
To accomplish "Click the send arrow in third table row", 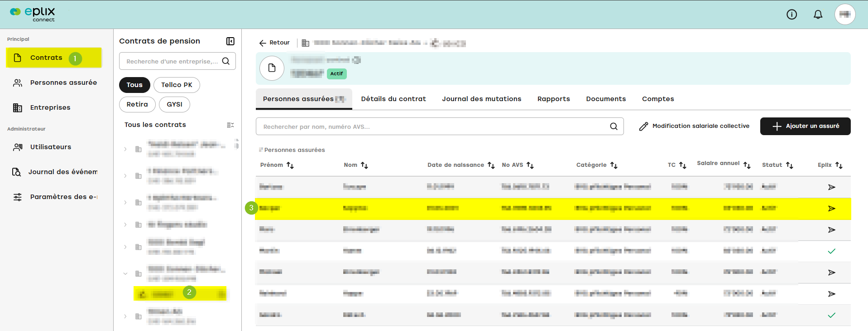I will [831, 230].
